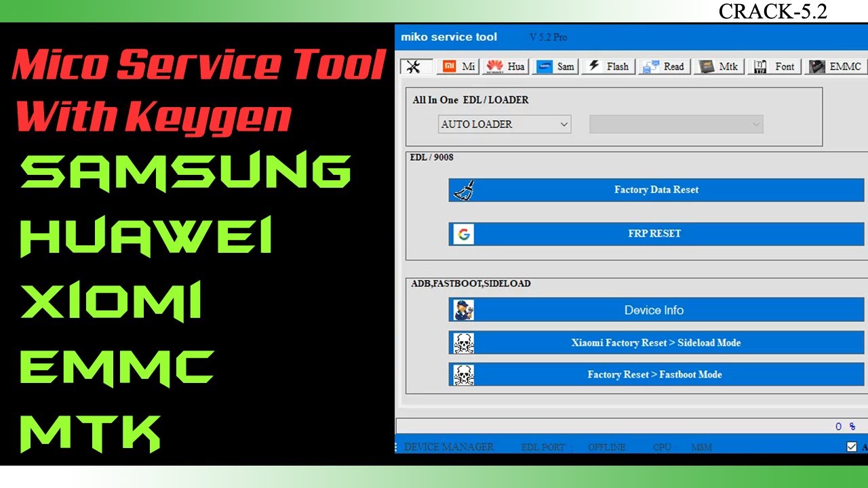Click the MSM value in status bar
The height and width of the screenshot is (488, 868).
(702, 447)
